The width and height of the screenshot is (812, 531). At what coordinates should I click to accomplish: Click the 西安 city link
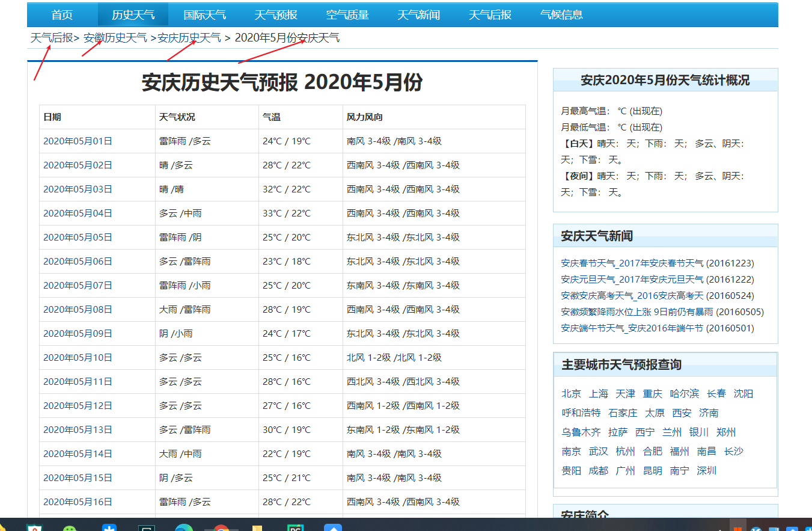pos(682,413)
